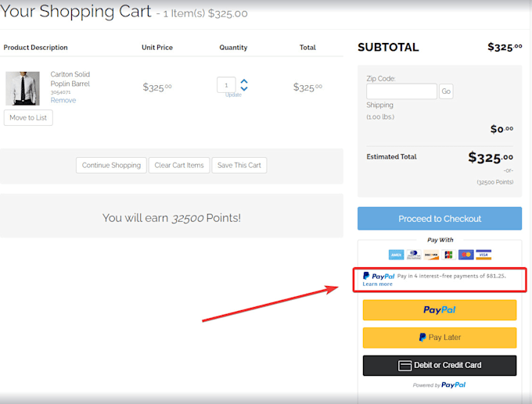The width and height of the screenshot is (532, 404).
Task: Click the Update link under quantity
Action: tap(233, 95)
